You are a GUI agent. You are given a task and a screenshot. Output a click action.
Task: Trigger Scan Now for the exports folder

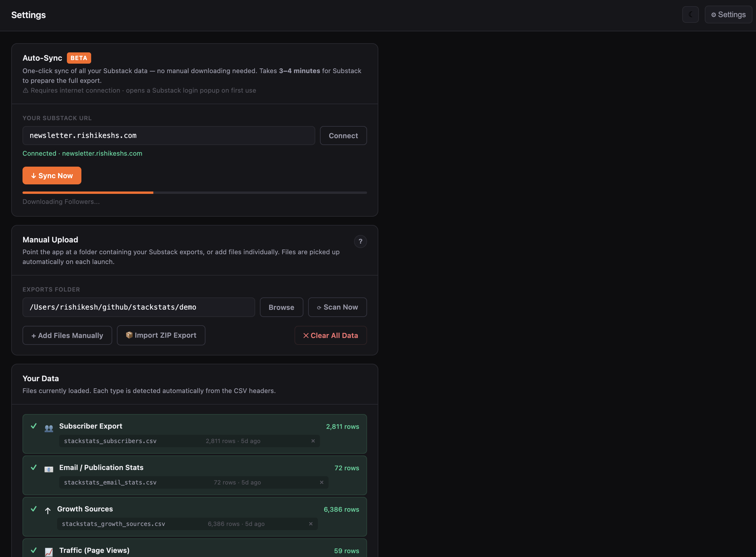coord(337,307)
